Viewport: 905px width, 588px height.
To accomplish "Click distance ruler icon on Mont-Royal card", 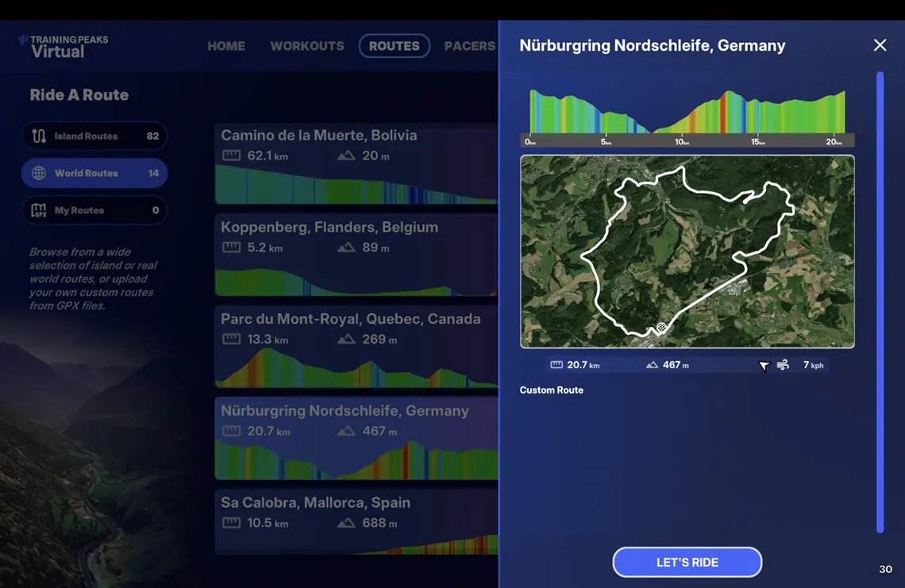I will click(x=232, y=340).
